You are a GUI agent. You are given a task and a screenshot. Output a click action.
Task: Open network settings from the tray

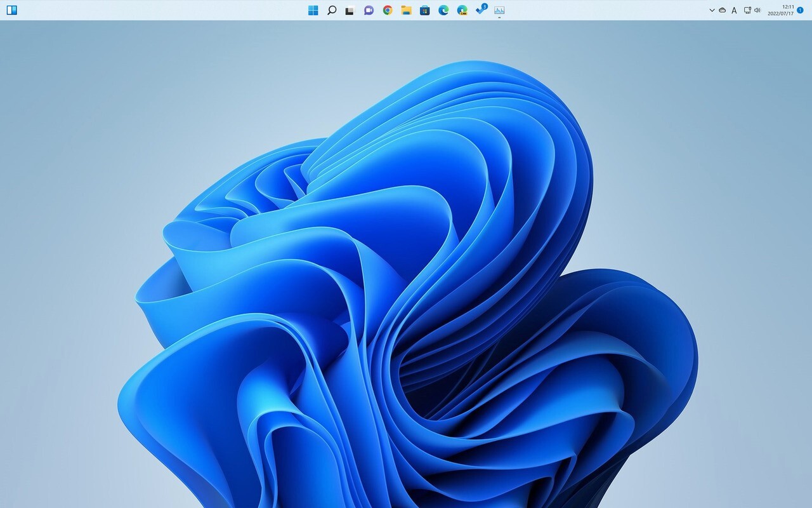(747, 10)
